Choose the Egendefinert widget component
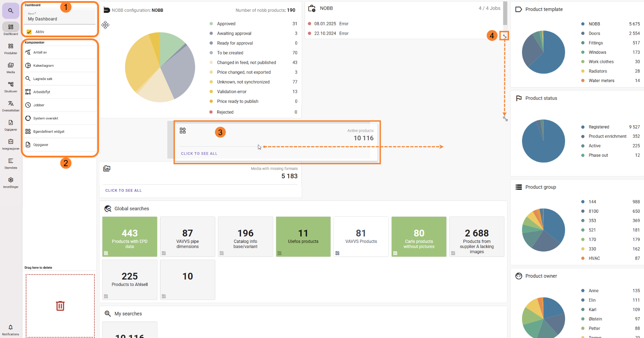The image size is (644, 338). pos(49,132)
